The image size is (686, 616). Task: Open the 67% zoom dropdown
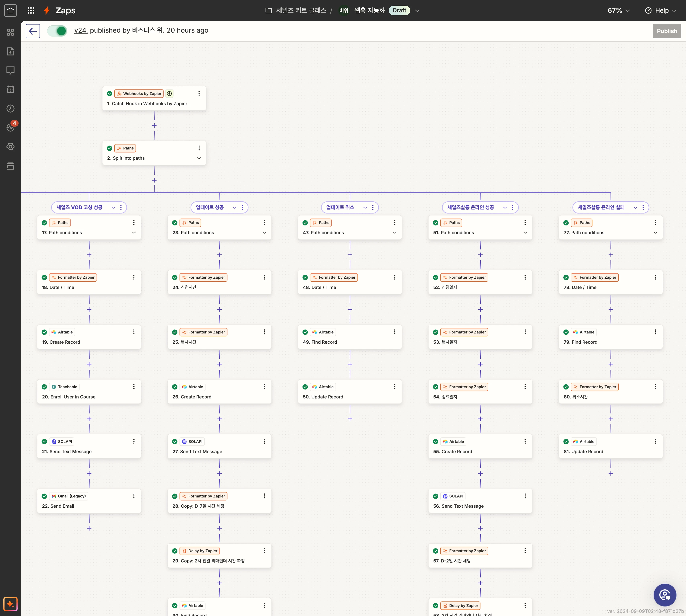619,10
